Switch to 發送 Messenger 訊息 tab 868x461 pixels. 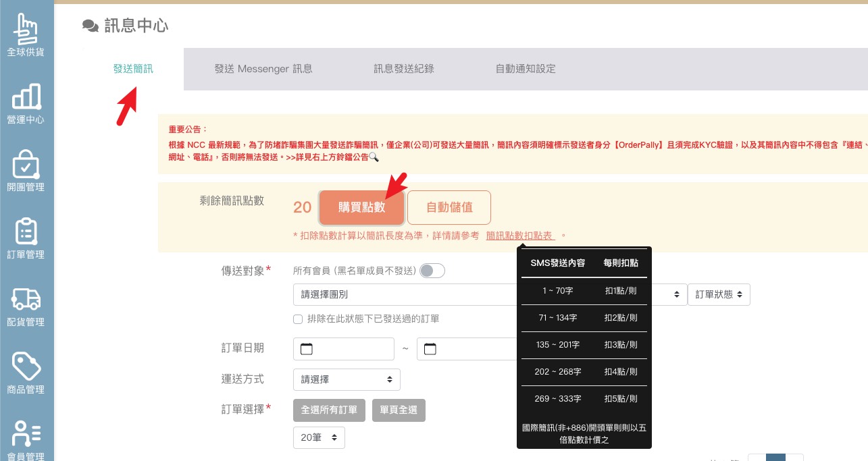pos(263,69)
